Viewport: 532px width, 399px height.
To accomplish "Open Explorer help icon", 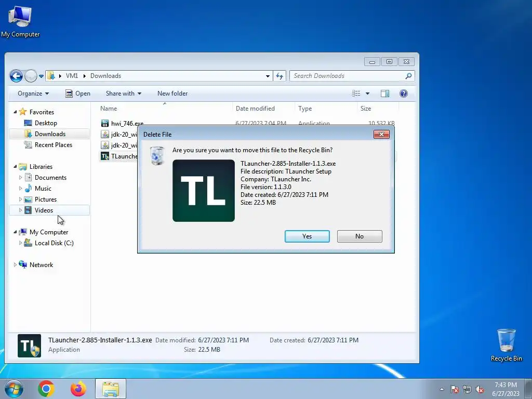I will click(x=403, y=94).
